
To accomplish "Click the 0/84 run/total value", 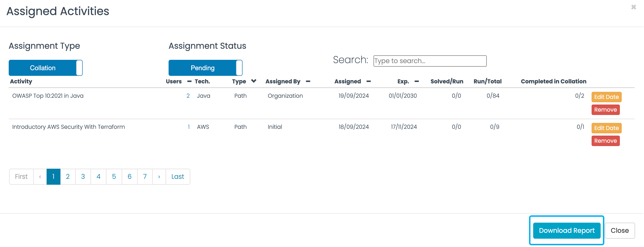I will point(493,96).
